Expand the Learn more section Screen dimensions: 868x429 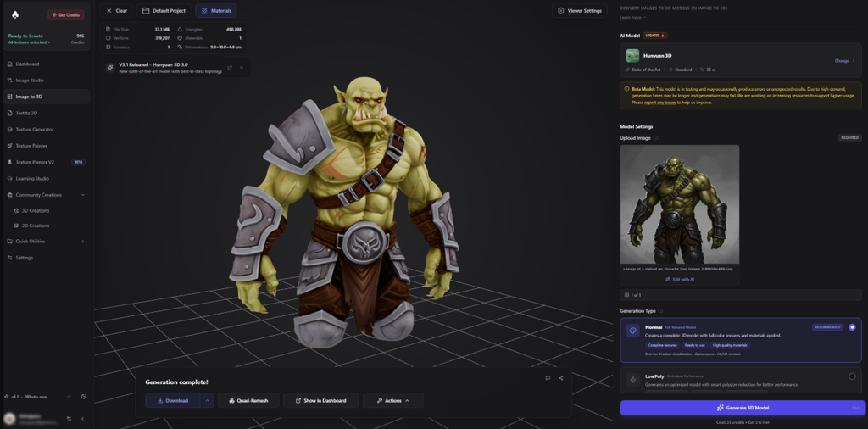point(631,17)
